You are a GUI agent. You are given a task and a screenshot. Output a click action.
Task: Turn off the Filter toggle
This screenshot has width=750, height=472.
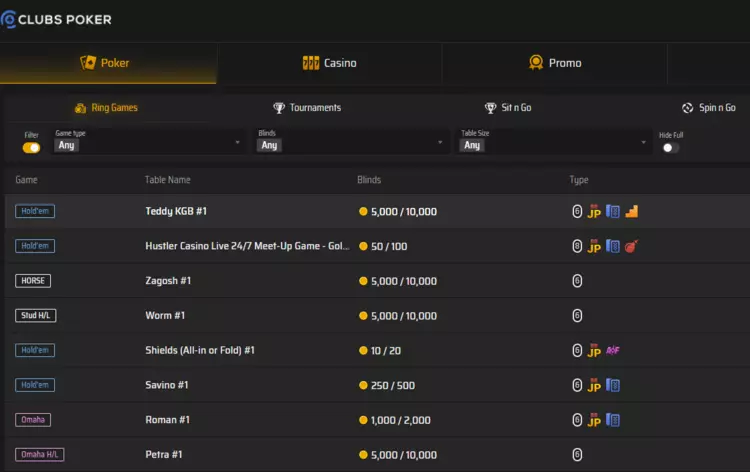(32, 148)
